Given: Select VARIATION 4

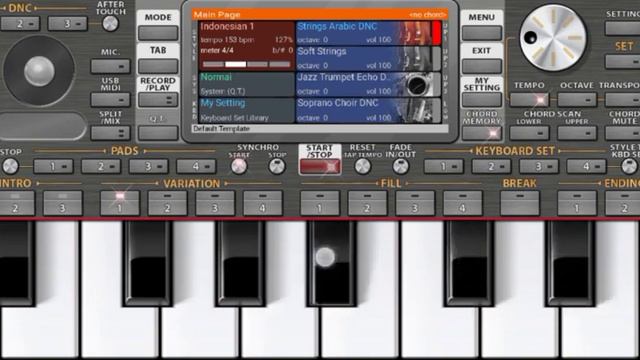Looking at the screenshot, I should point(262,203).
